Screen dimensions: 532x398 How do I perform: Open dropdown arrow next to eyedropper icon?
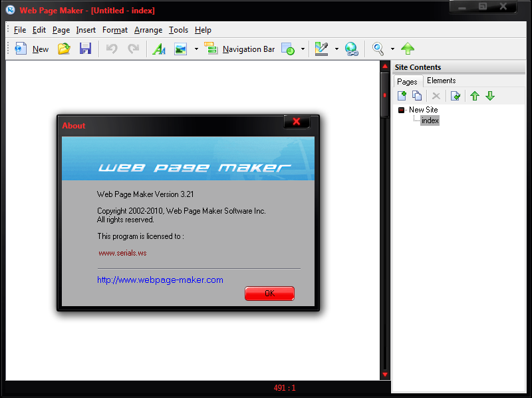[x=336, y=49]
